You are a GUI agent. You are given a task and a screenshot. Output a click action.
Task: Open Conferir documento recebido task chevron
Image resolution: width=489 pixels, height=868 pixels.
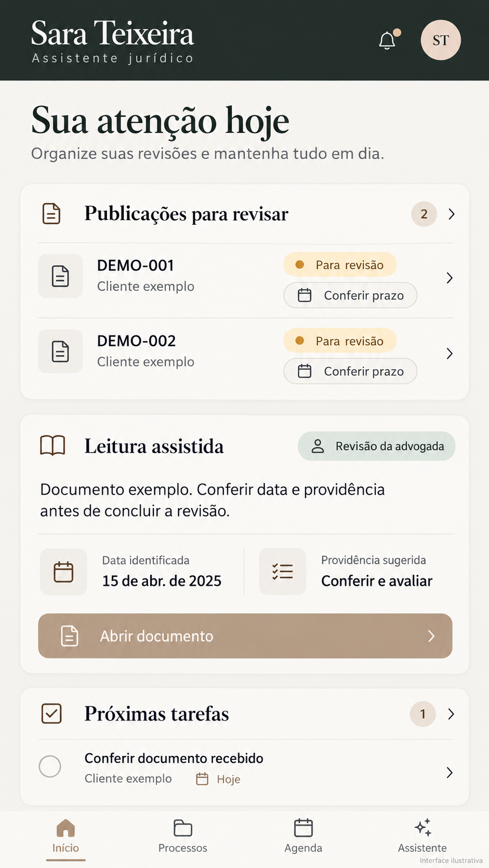450,772
